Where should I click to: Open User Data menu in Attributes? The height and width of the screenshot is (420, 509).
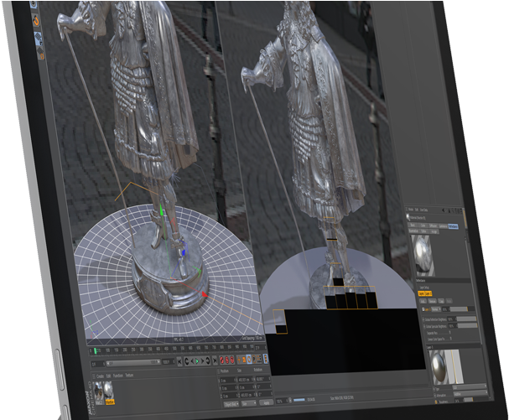click(423, 210)
